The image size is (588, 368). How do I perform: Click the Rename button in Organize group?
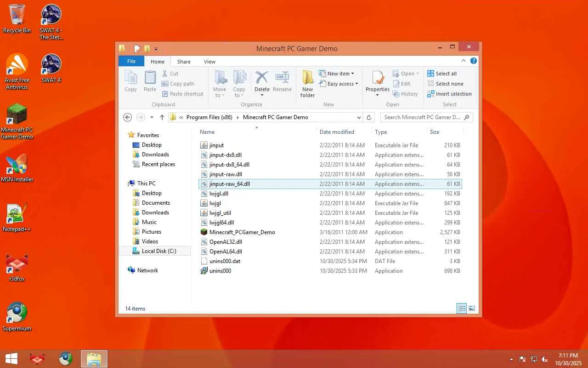[282, 81]
